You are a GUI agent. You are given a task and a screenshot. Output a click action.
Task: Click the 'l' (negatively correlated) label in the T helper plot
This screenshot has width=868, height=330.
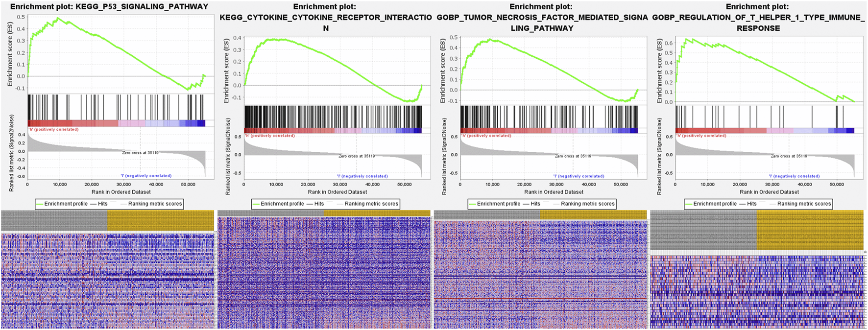coord(794,176)
